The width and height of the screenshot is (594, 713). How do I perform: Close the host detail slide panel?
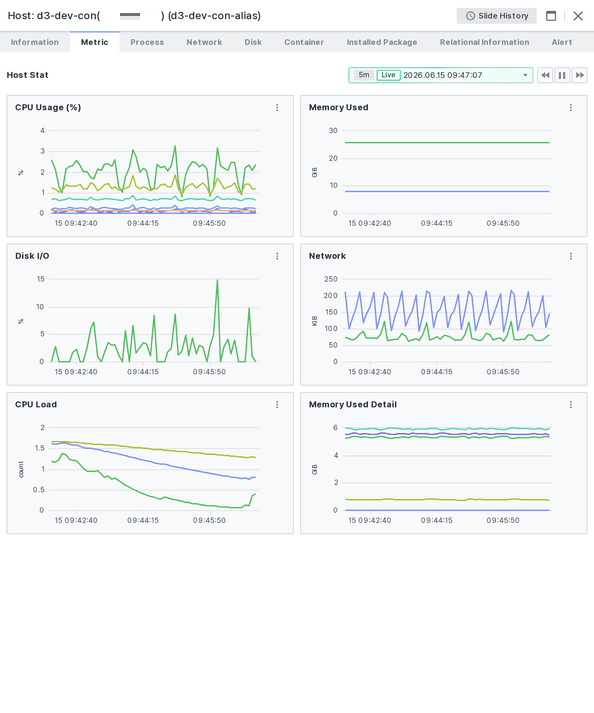(578, 16)
